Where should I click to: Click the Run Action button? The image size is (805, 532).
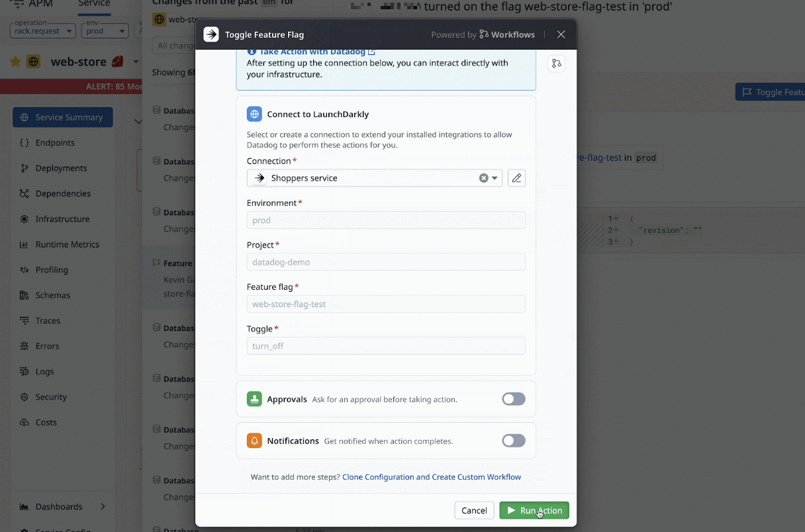pos(534,510)
